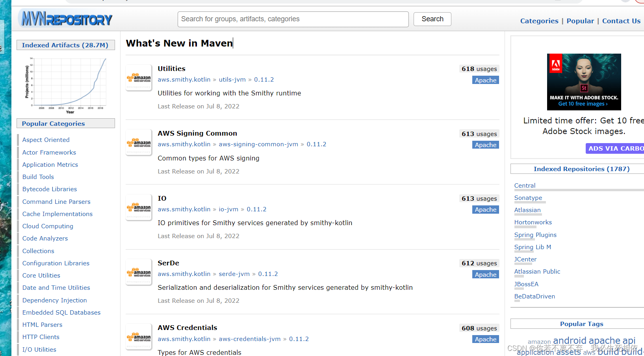Open Actor Frameworks category
This screenshot has width=644, height=356.
click(x=49, y=152)
